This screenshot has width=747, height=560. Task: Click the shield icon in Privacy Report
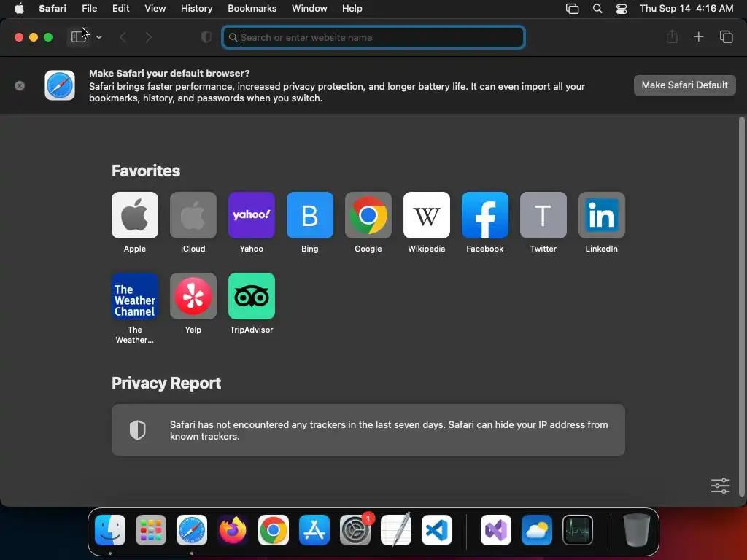[138, 430]
